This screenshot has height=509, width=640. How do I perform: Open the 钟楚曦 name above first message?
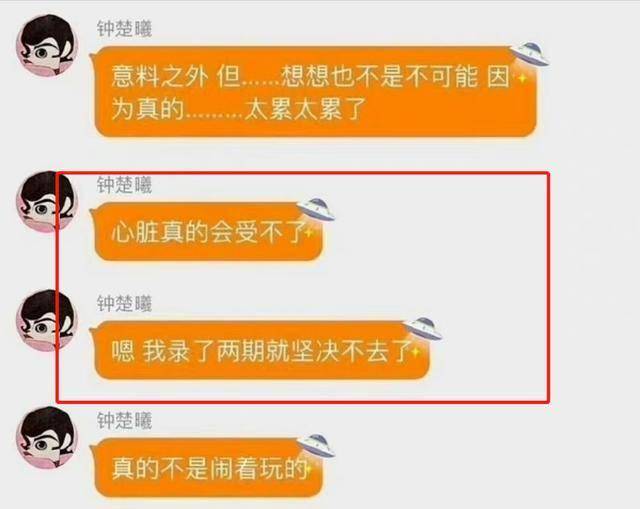pyautogui.click(x=124, y=29)
